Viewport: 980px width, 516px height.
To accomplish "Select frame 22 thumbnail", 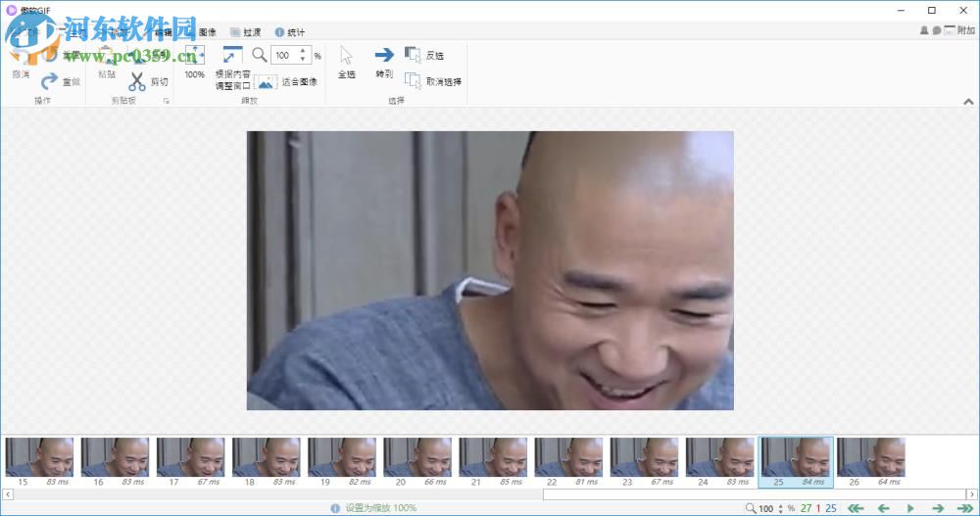I will [x=568, y=457].
